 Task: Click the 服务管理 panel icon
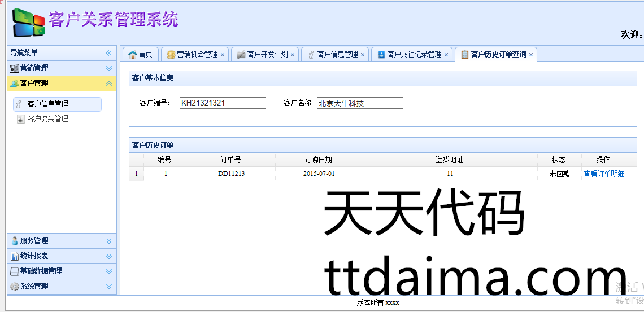click(x=15, y=241)
